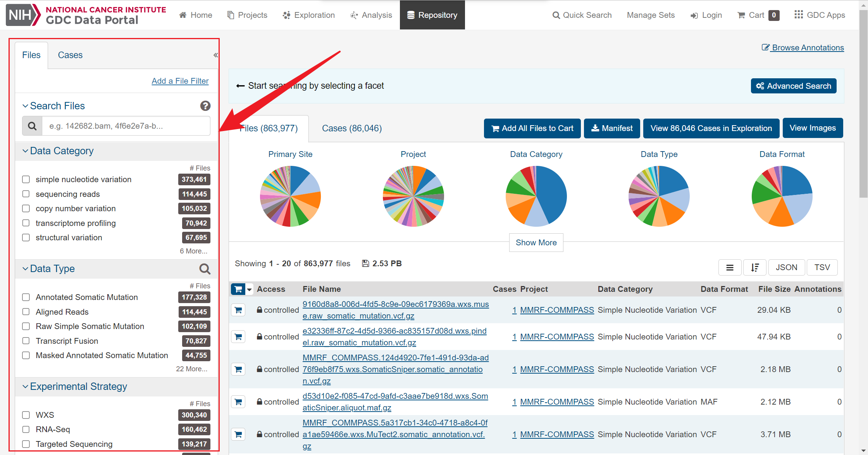868x455 pixels.
Task: Click into the Search Files input field
Action: point(126,126)
